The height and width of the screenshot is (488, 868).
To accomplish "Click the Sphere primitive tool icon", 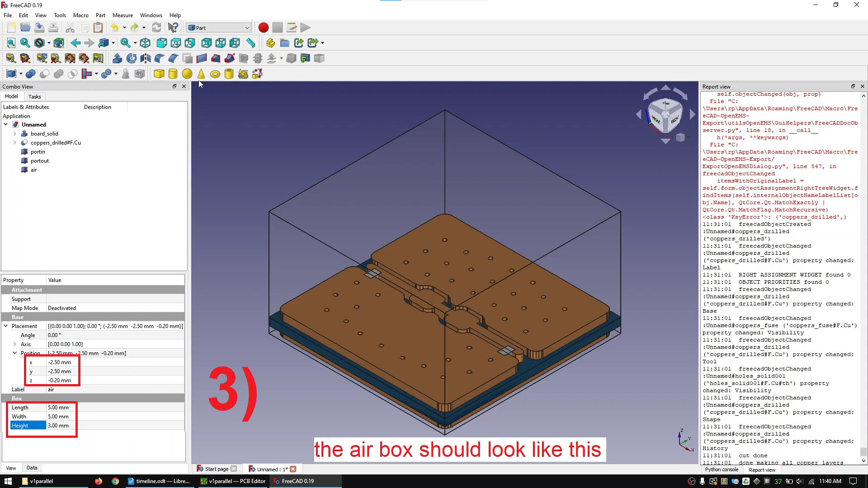I will click(x=187, y=73).
